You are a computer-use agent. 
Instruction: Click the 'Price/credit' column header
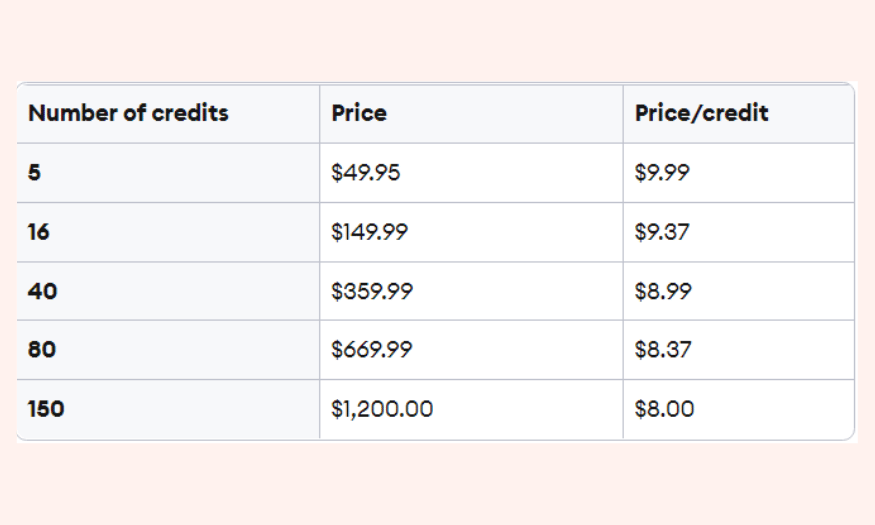[x=701, y=113]
